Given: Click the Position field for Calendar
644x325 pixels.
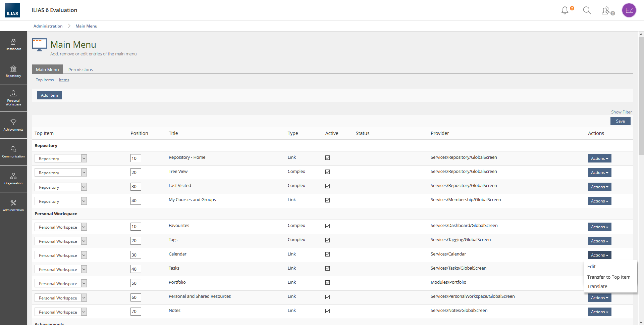Looking at the screenshot, I should 136,255.
